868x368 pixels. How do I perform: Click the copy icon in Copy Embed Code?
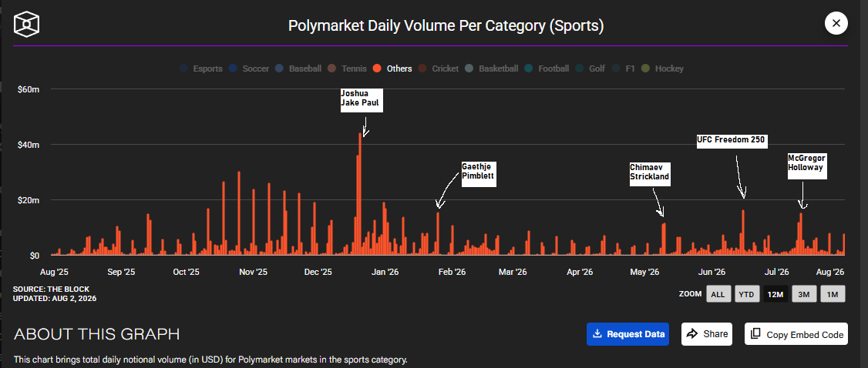[755, 334]
